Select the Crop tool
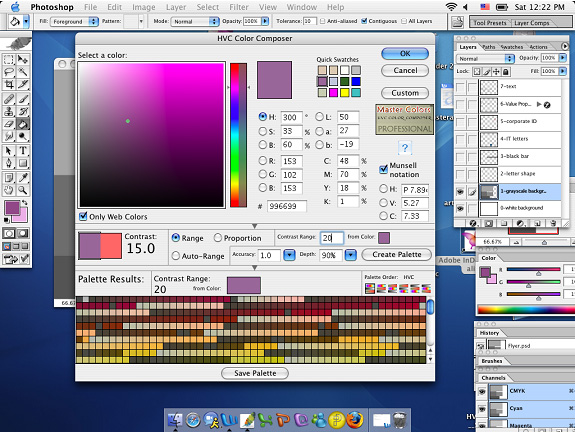 [9, 85]
